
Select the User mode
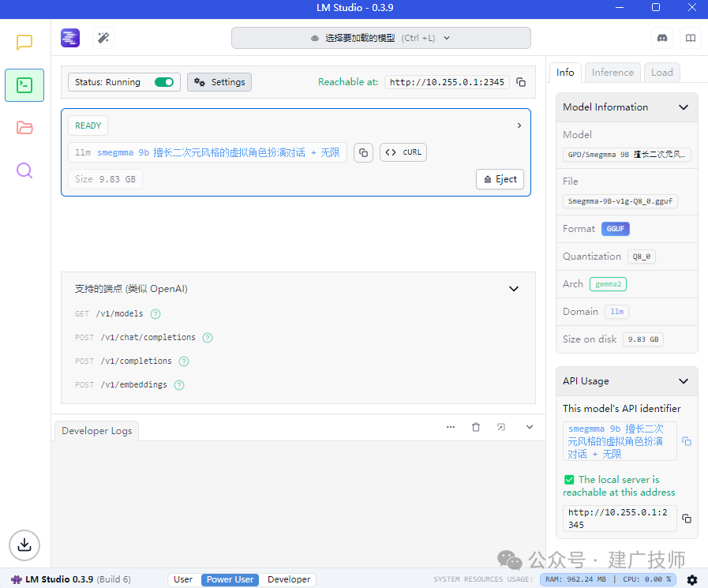coord(183,579)
